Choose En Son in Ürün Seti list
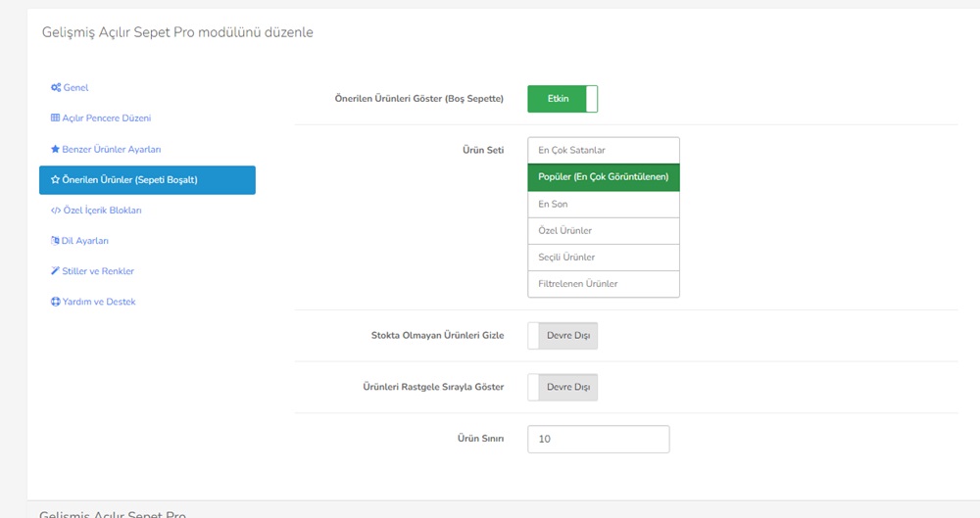Viewport: 980px width, 518px height. (603, 205)
